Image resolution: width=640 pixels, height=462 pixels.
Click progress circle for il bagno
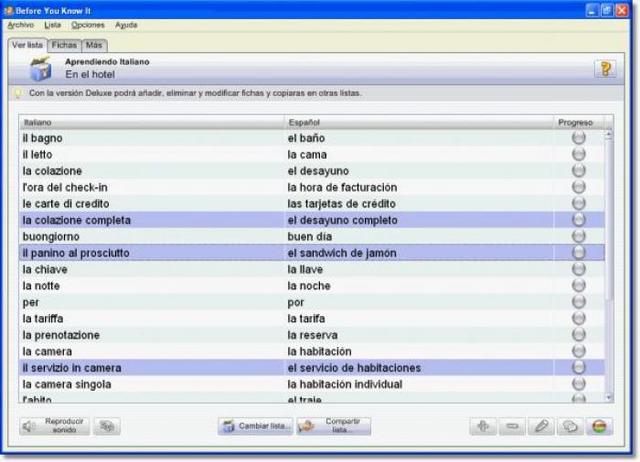pos(579,138)
